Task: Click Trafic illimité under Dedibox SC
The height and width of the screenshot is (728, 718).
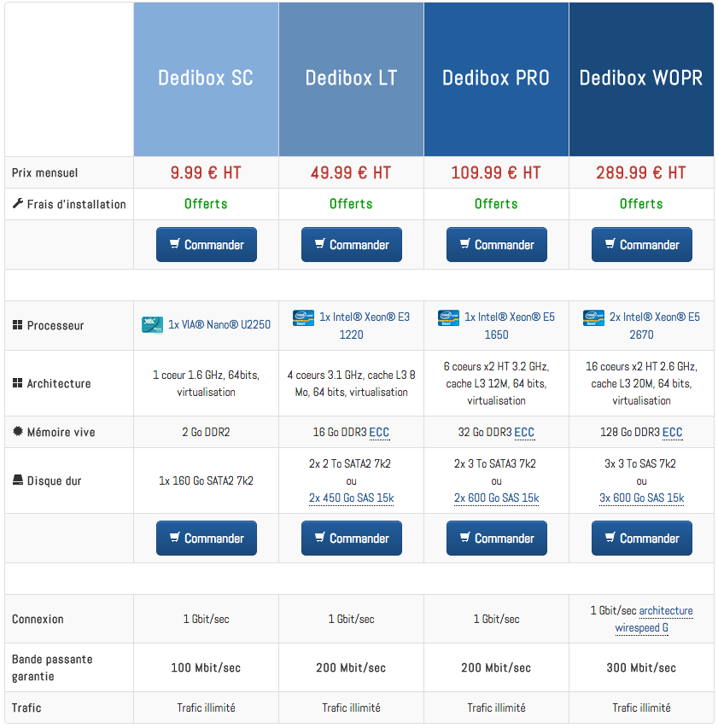Action: pyautogui.click(x=207, y=708)
